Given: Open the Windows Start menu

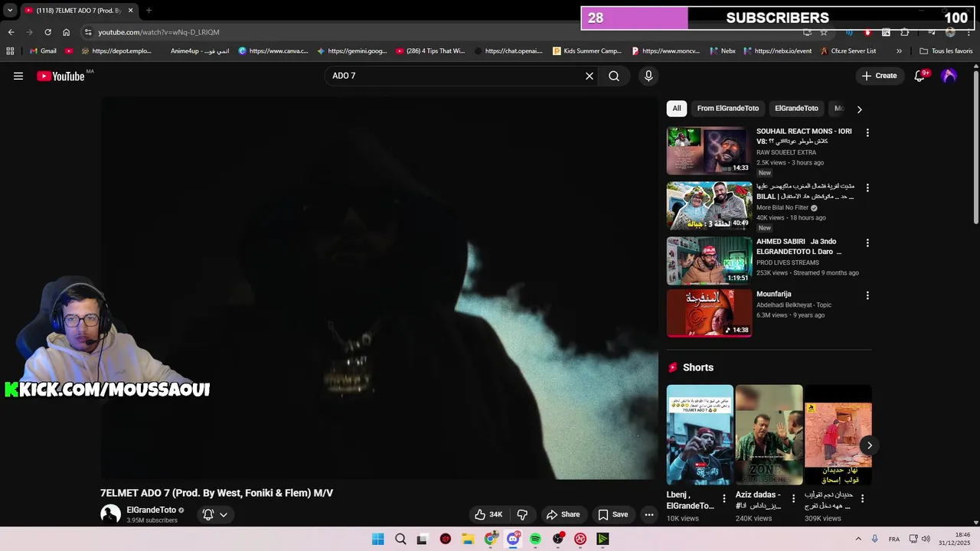Looking at the screenshot, I should coord(378,539).
